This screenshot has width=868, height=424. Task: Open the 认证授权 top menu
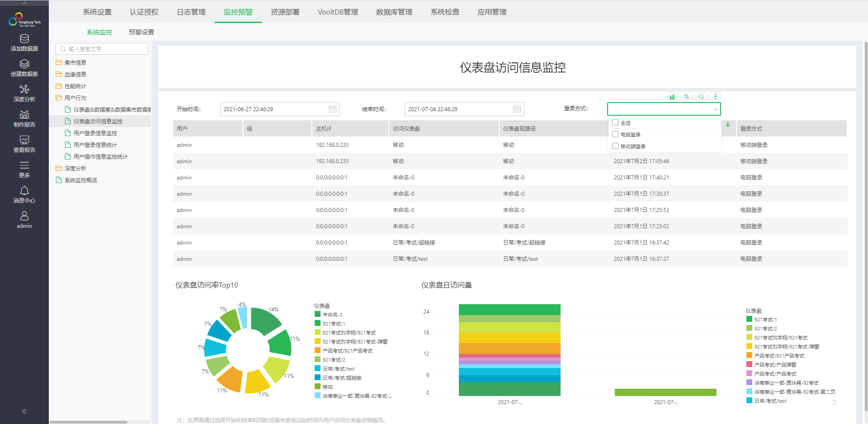click(x=144, y=12)
